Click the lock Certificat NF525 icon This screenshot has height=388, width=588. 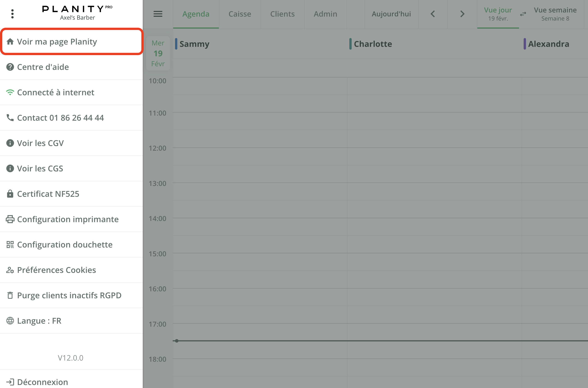(10, 194)
